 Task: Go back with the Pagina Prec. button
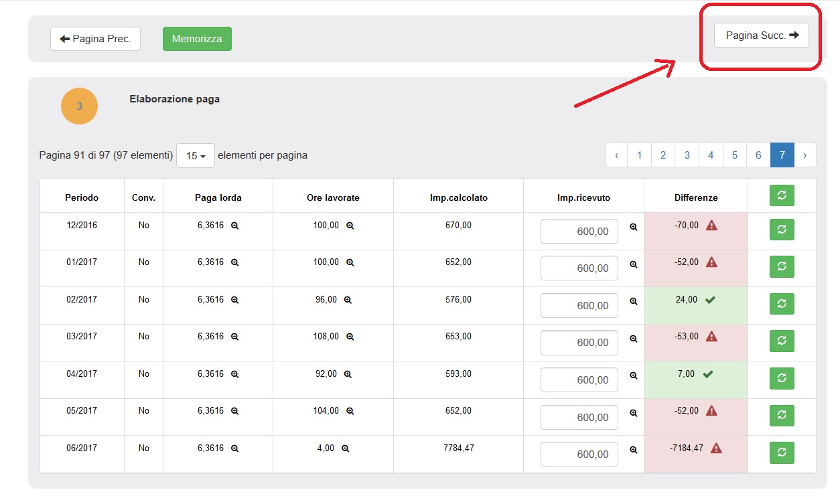pyautogui.click(x=95, y=39)
